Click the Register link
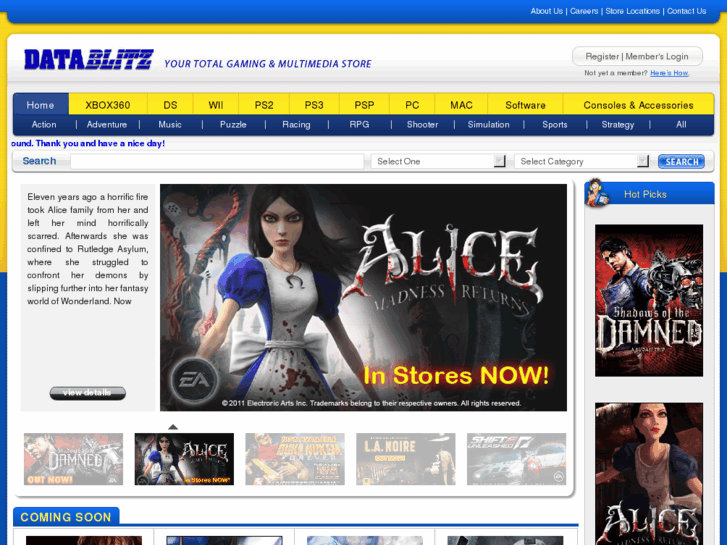This screenshot has height=545, width=727. (x=602, y=57)
